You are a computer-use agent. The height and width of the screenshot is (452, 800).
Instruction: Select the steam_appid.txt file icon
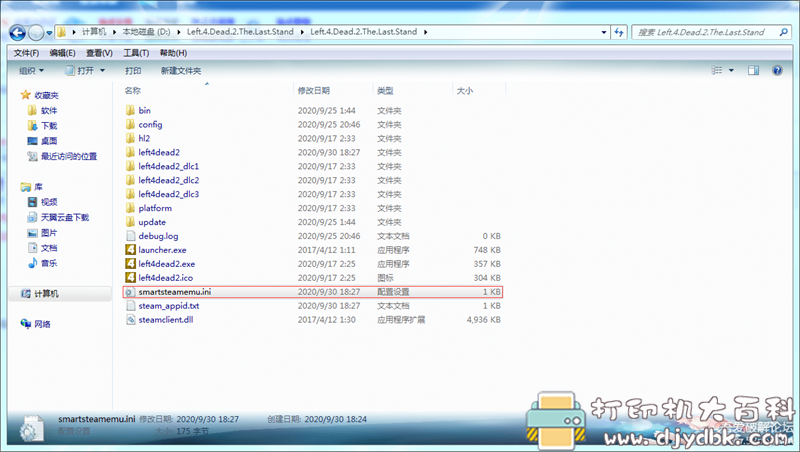tap(130, 306)
